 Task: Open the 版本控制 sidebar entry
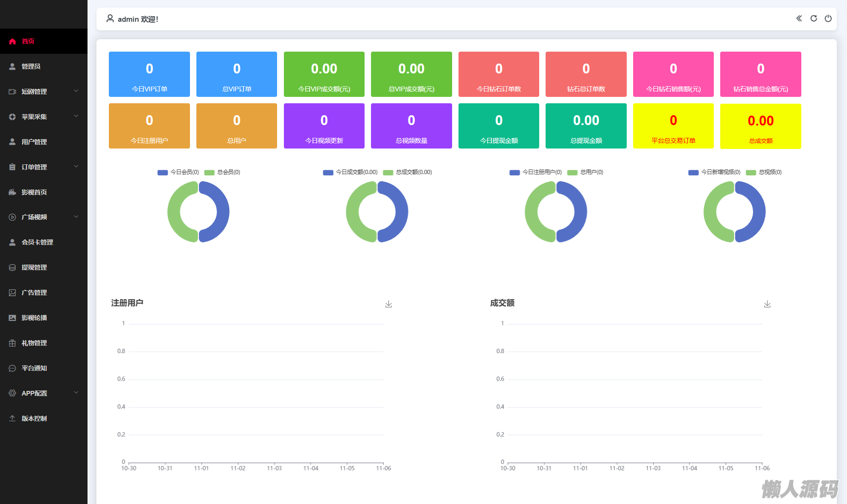click(34, 418)
